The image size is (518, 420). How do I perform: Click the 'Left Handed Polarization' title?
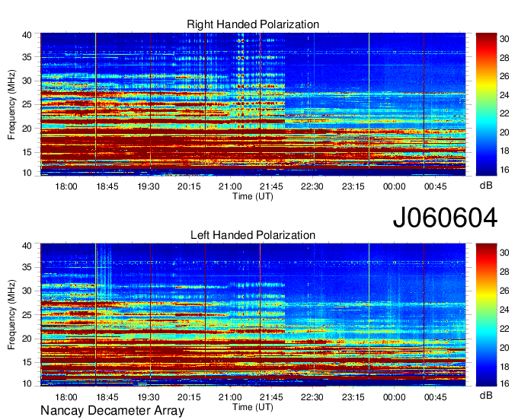click(253, 235)
